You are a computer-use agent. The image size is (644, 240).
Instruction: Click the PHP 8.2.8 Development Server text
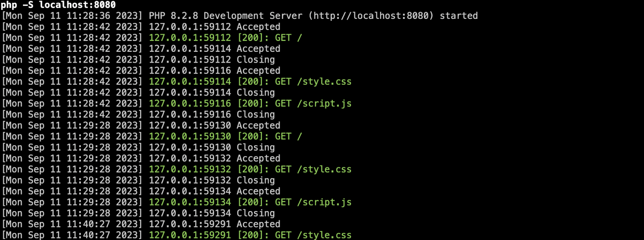pos(225,16)
